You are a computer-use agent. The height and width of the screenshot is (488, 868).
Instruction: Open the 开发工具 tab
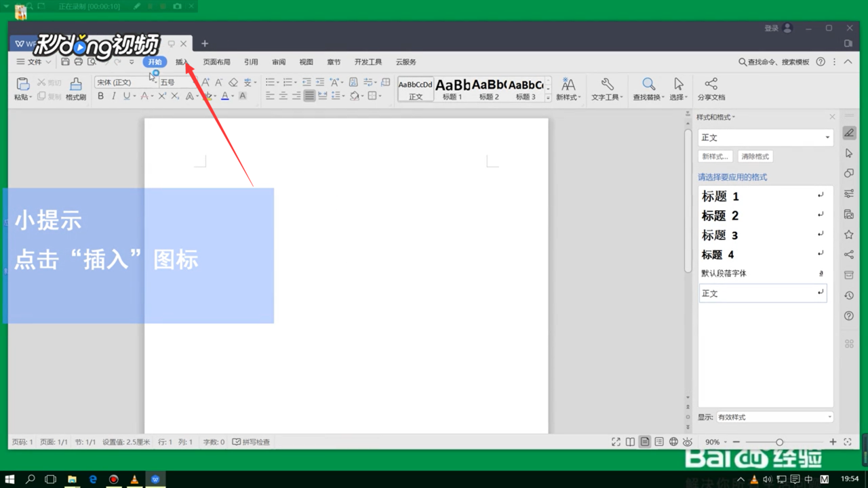[x=368, y=62]
